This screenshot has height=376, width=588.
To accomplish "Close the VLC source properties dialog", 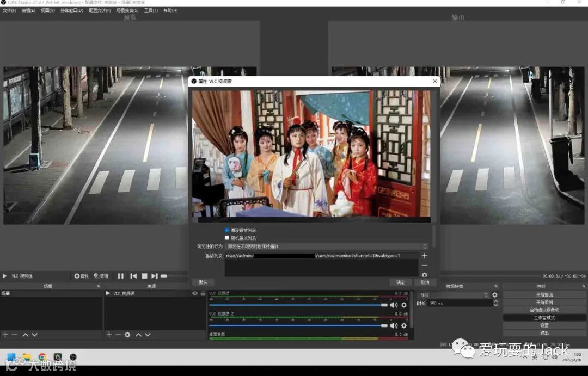I will tap(434, 81).
